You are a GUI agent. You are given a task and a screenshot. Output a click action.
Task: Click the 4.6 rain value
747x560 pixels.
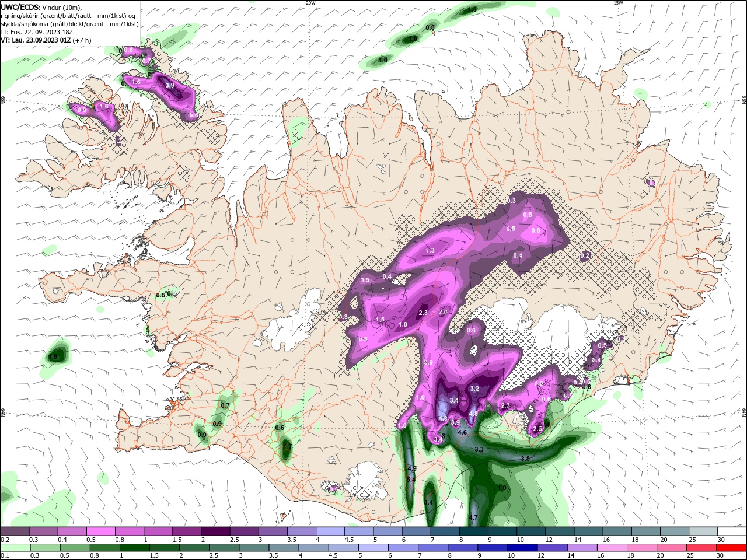click(462, 432)
